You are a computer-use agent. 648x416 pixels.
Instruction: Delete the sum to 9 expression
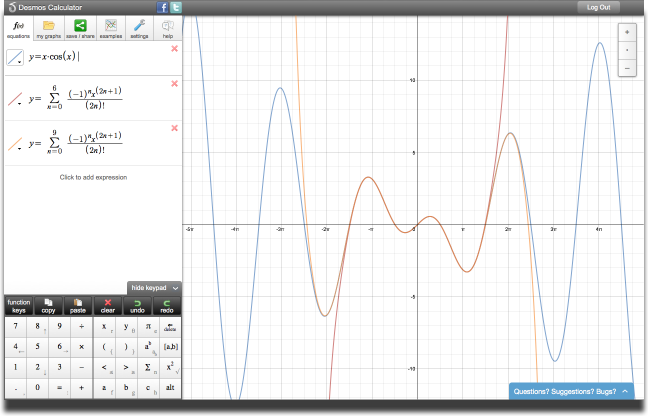pos(174,128)
